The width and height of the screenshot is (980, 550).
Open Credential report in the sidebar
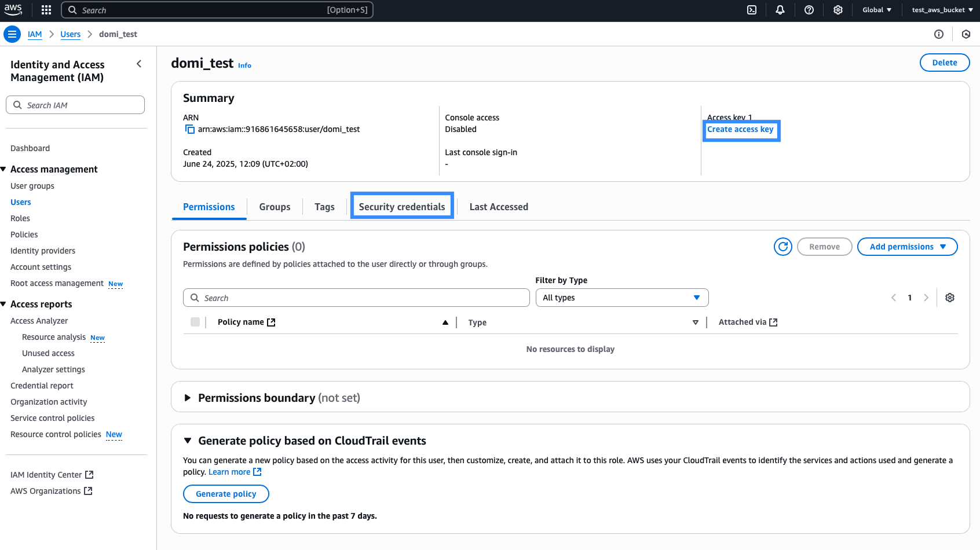pos(42,386)
